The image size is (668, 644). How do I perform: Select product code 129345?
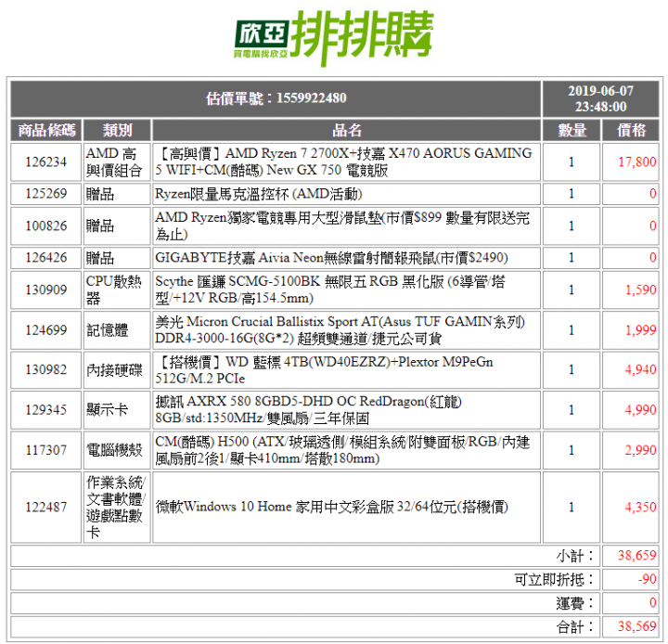pos(46,409)
